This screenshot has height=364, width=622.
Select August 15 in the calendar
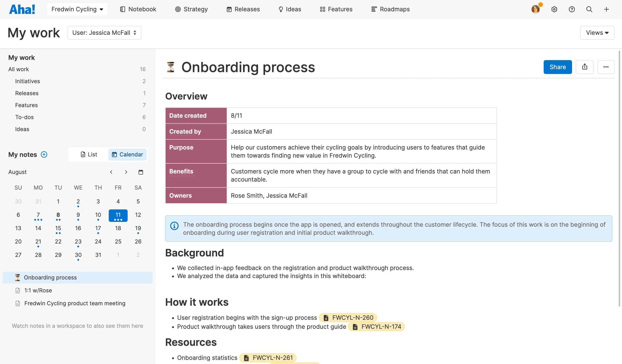click(x=58, y=228)
